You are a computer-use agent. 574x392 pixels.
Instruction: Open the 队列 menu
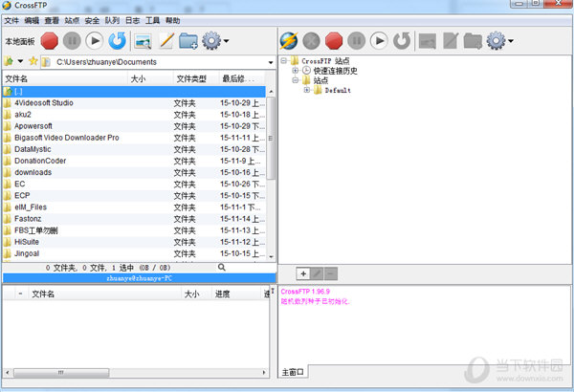point(112,20)
